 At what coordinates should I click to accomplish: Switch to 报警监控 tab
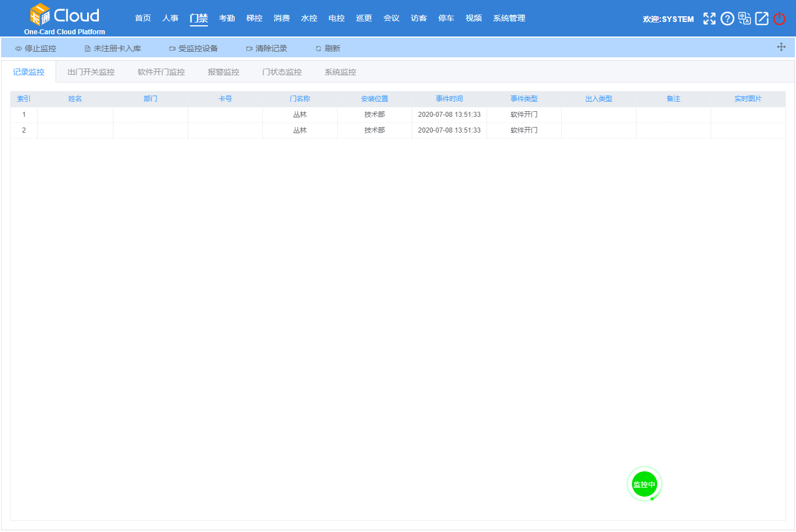224,72
